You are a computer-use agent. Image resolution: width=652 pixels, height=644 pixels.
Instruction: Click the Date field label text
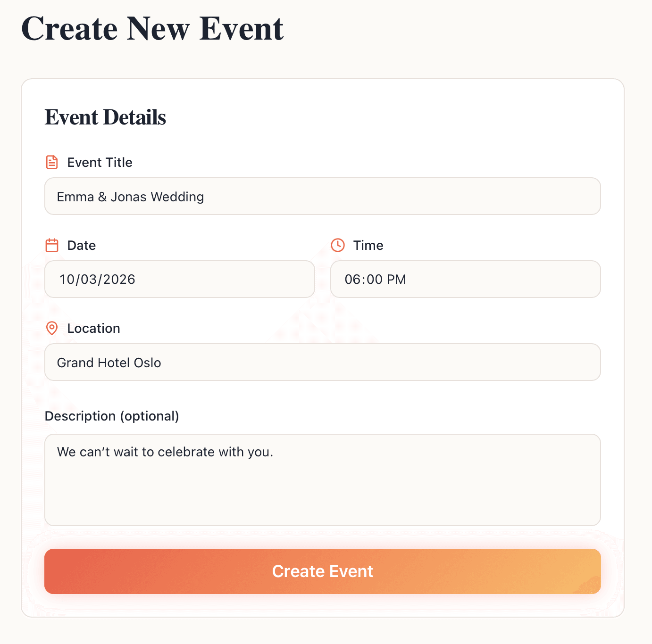(81, 245)
